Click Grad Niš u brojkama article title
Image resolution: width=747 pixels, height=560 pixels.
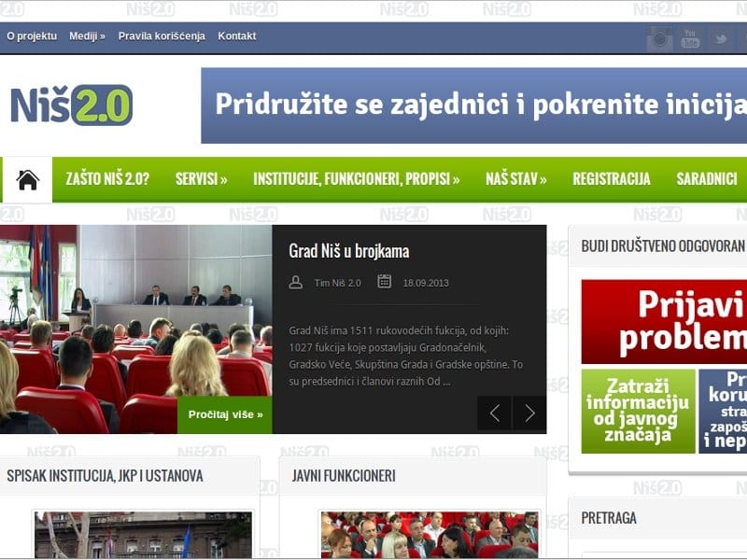click(350, 250)
